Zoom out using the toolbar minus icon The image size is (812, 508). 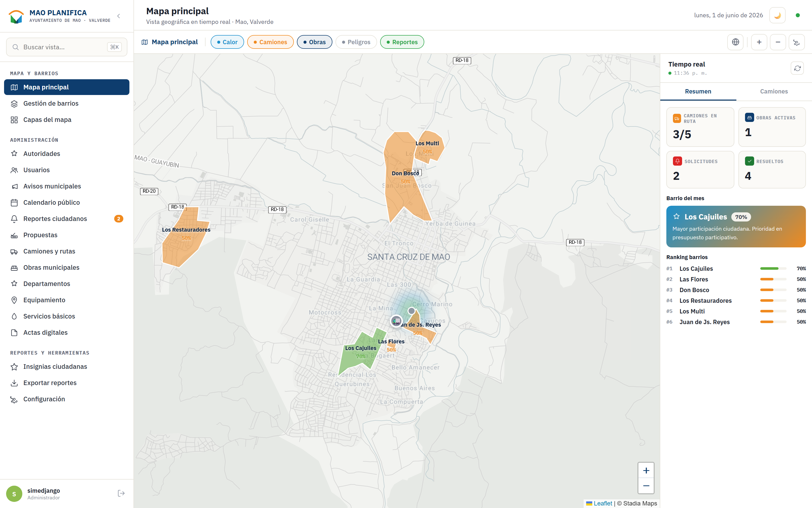[778, 42]
